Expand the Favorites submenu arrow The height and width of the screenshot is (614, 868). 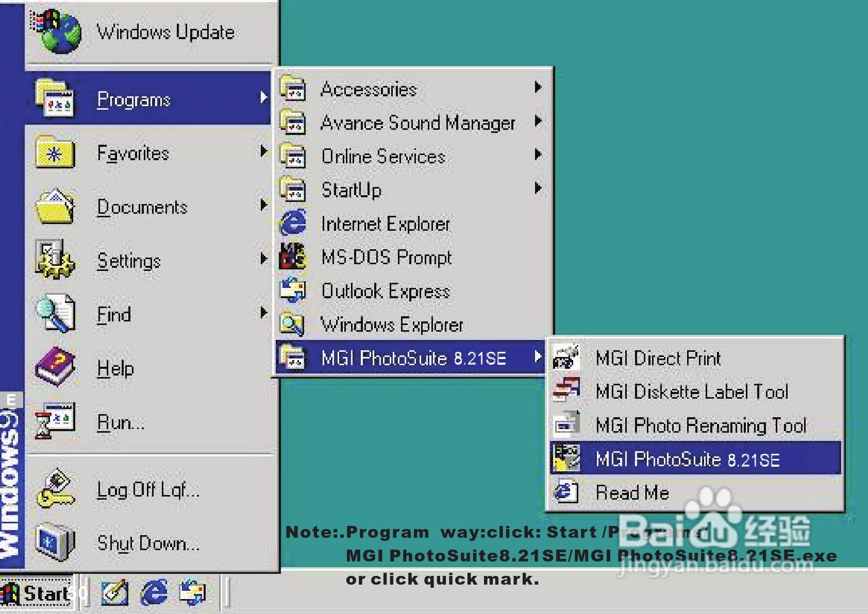click(x=263, y=151)
